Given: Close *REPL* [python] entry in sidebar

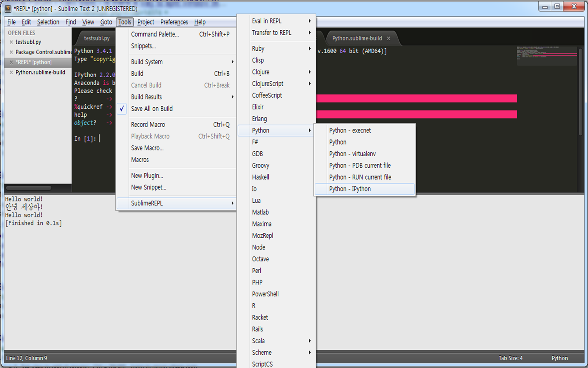Looking at the screenshot, I should [11, 62].
